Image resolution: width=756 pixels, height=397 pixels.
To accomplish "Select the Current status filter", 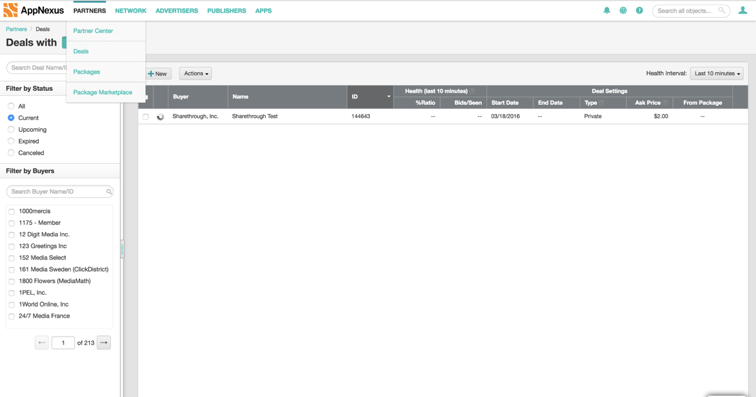I will tap(11, 118).
